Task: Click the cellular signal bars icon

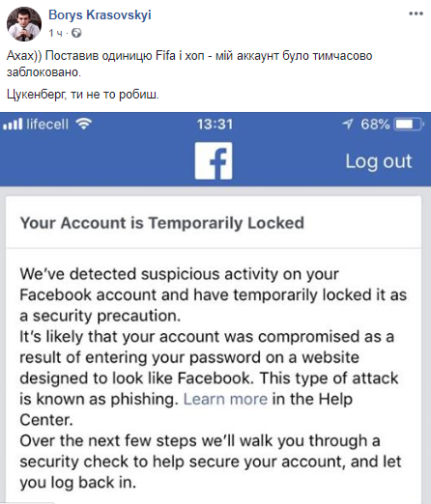Action: coord(13,124)
